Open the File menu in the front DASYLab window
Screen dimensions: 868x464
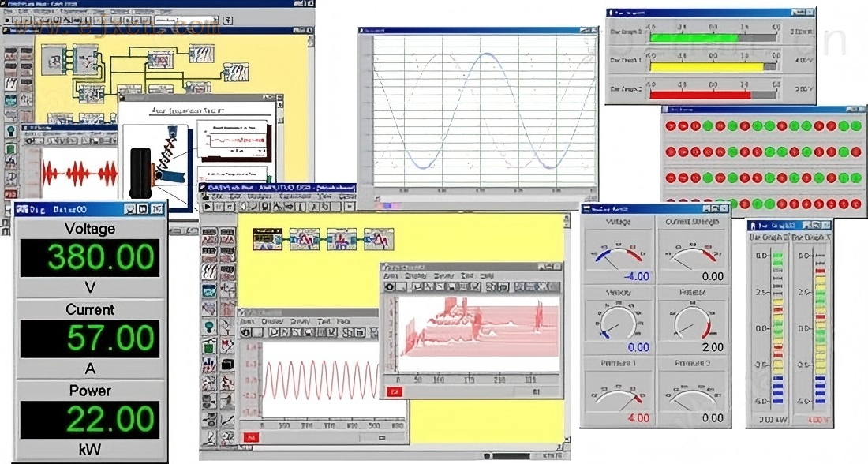click(x=219, y=196)
